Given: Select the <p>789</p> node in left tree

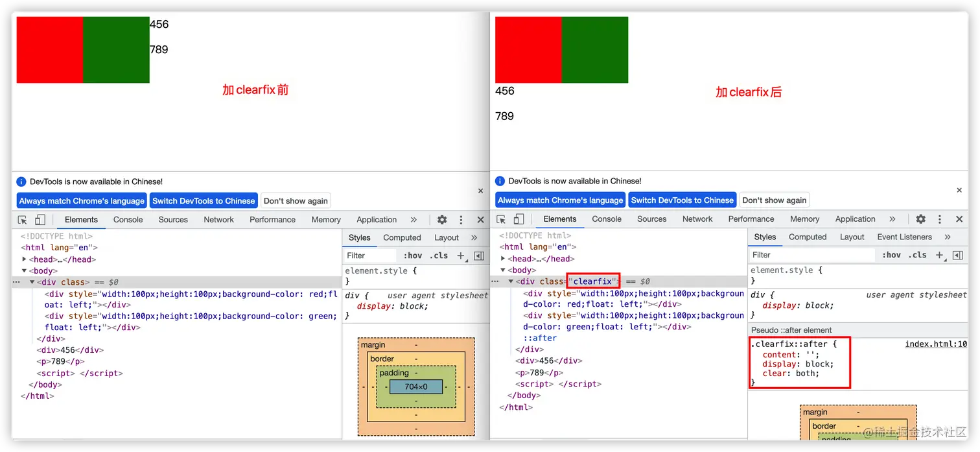Looking at the screenshot, I should pos(60,362).
